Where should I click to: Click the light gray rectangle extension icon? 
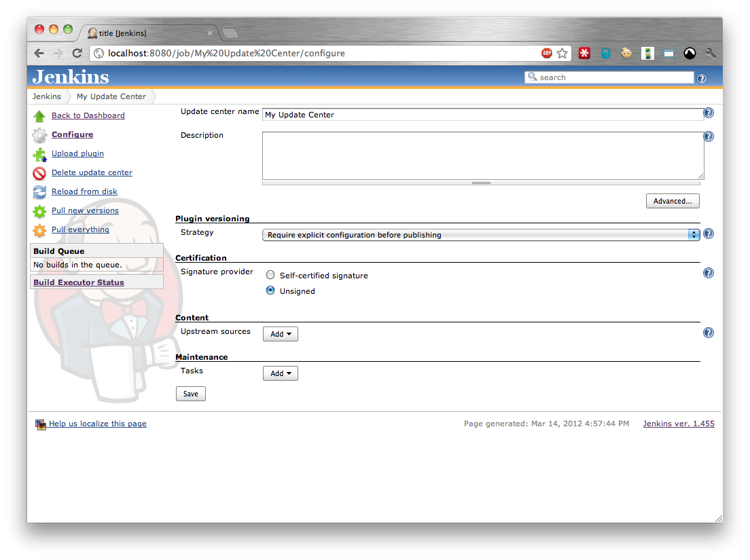[x=668, y=54]
